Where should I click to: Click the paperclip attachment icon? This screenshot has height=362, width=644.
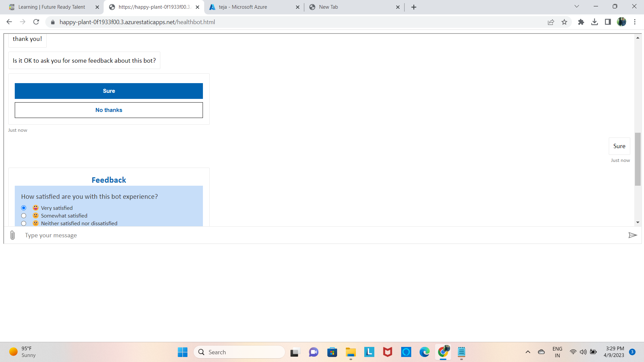(12, 235)
